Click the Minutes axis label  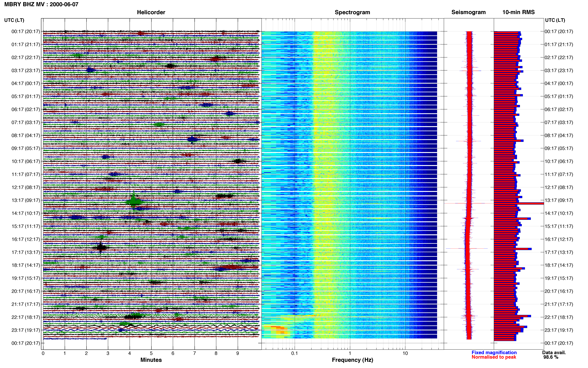point(151,360)
